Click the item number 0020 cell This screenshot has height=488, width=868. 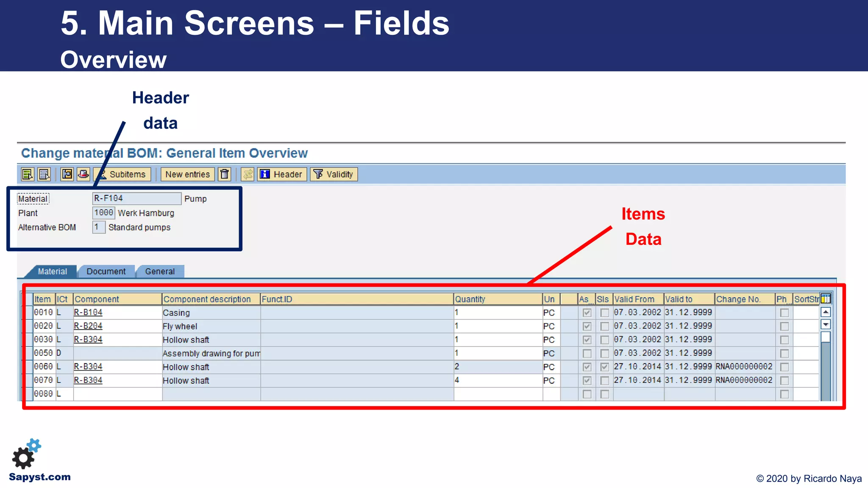44,326
